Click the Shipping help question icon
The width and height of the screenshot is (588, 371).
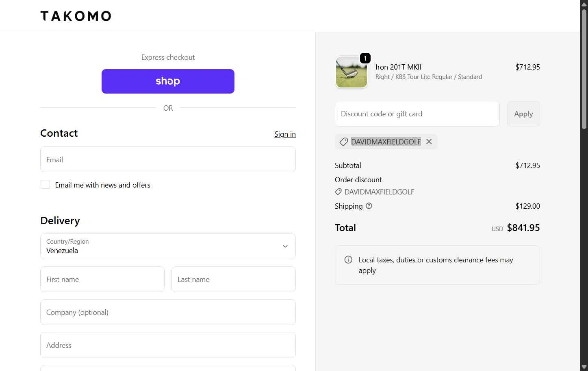(369, 206)
